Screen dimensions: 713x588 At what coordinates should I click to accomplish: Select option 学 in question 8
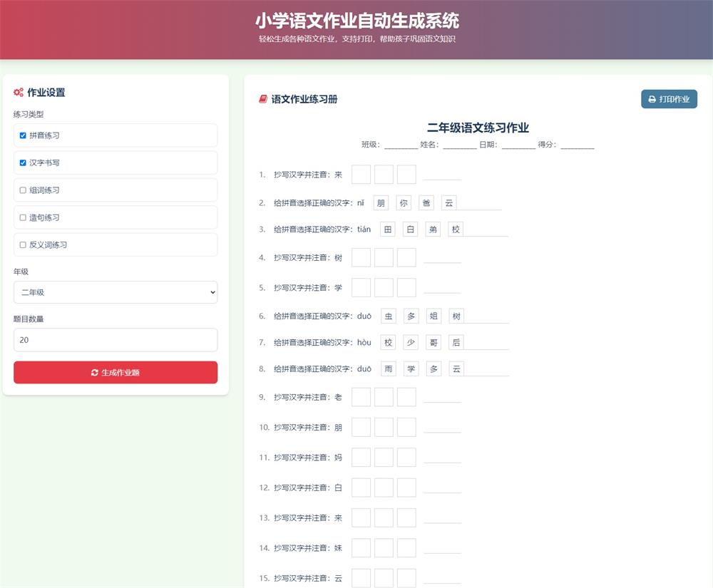coord(411,369)
